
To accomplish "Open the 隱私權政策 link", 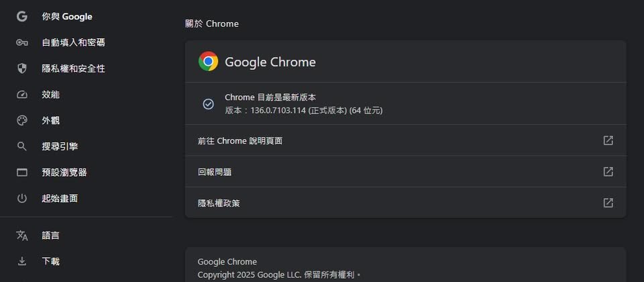I will pyautogui.click(x=406, y=203).
